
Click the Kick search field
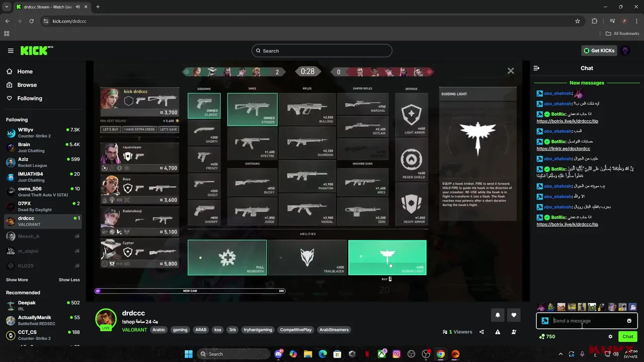click(322, 51)
